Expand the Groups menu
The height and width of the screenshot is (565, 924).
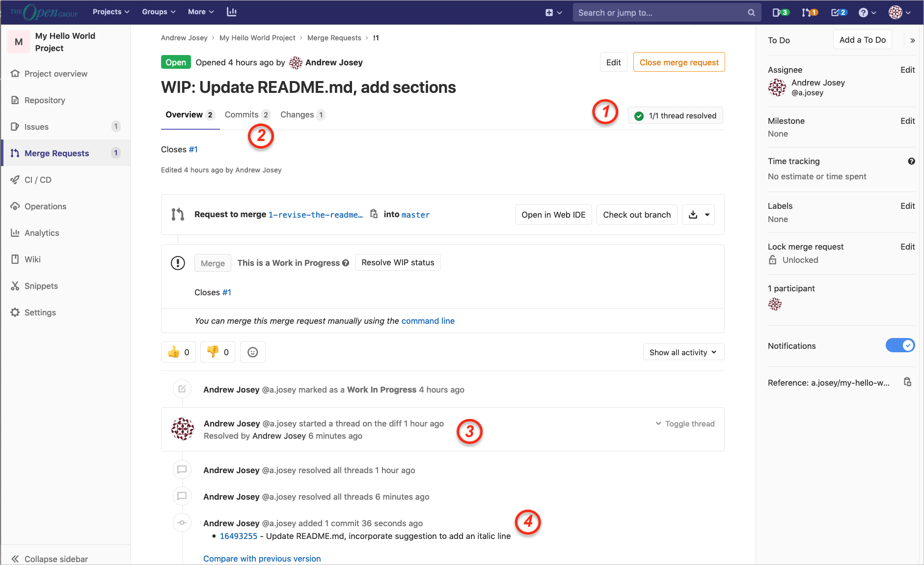[x=159, y=12]
